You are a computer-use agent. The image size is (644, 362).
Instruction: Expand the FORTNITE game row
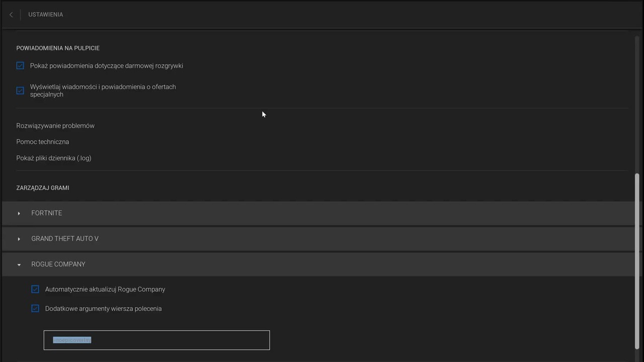tap(318, 213)
